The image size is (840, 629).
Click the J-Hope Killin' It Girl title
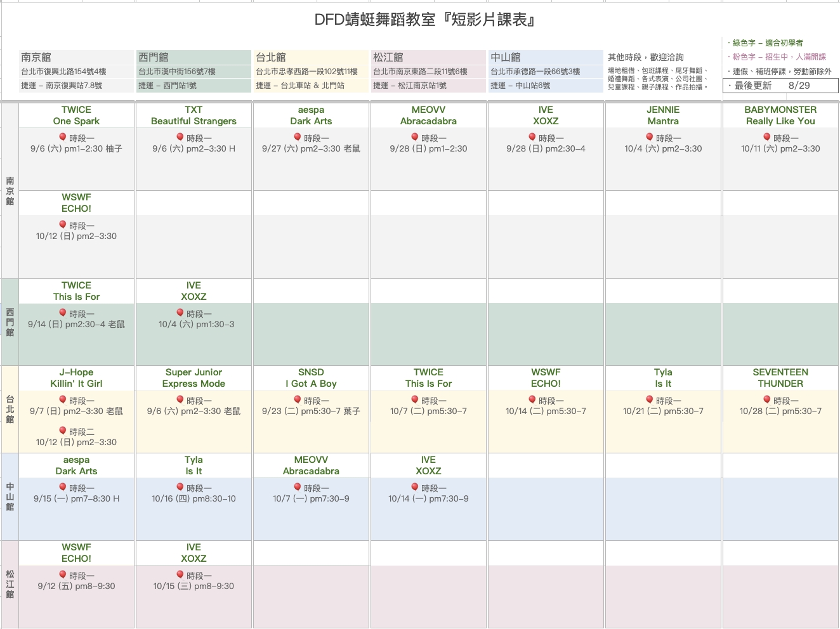(76, 378)
